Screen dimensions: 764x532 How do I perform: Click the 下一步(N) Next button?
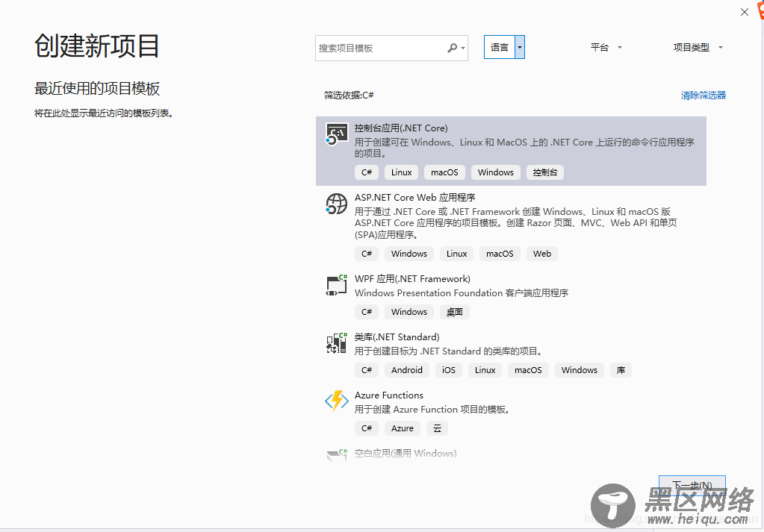(692, 485)
